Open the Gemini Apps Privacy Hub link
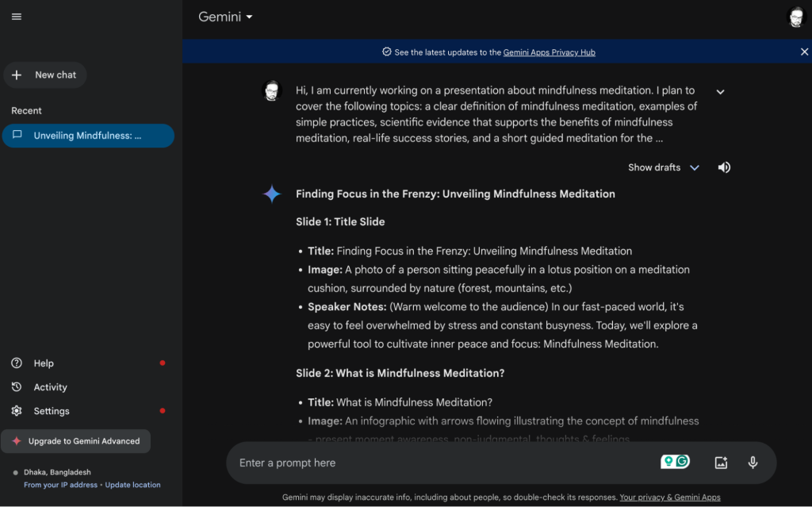The height and width of the screenshot is (507, 812). pyautogui.click(x=549, y=52)
